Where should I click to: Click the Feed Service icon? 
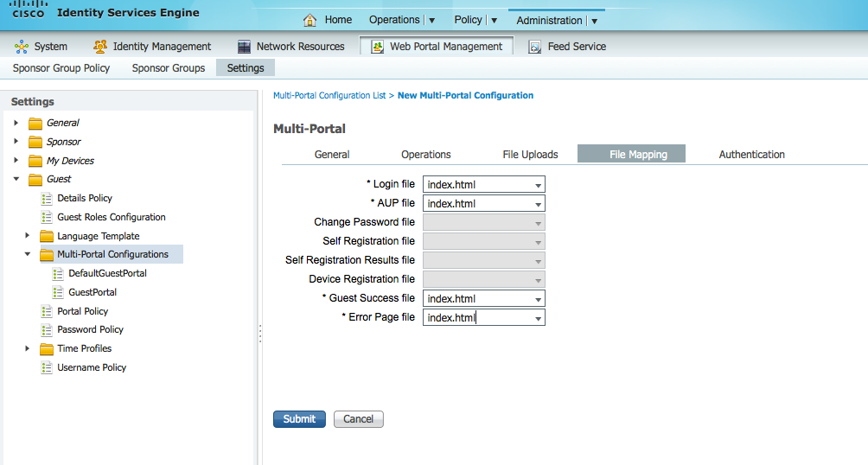(x=535, y=47)
